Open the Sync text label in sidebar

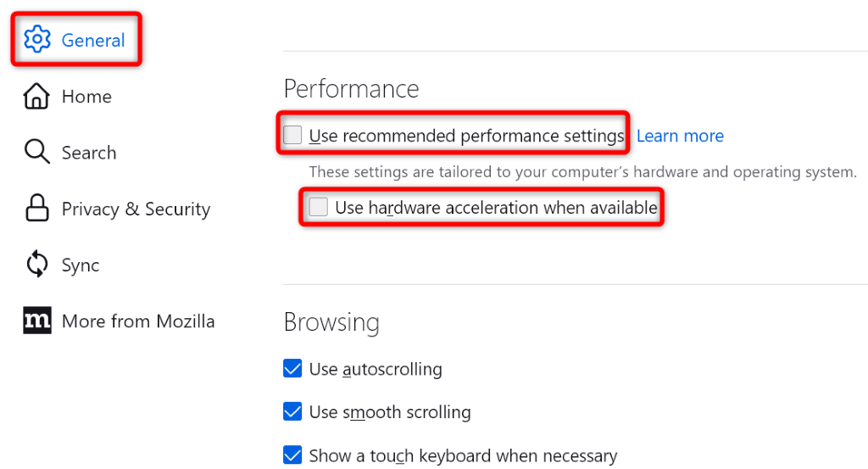81,265
